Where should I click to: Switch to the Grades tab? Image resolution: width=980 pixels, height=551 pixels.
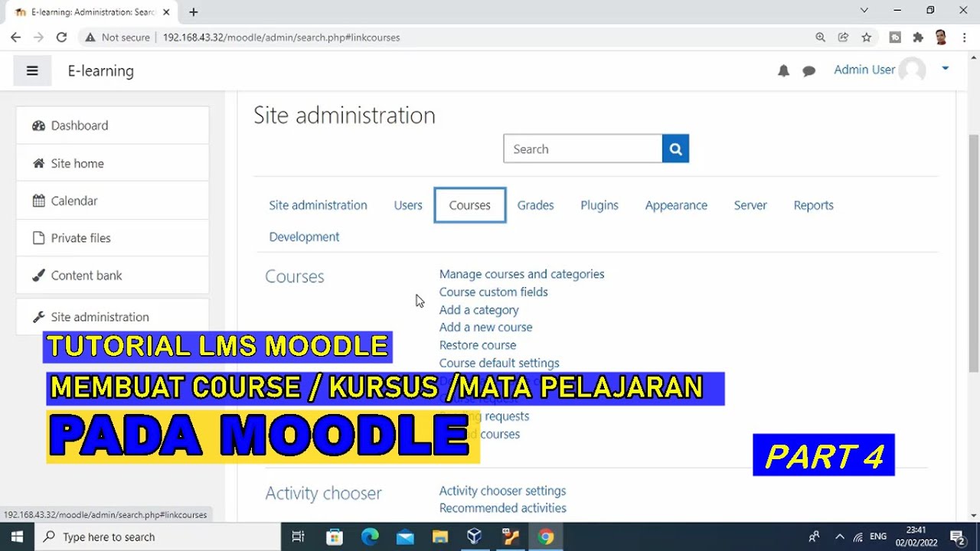pyautogui.click(x=535, y=205)
